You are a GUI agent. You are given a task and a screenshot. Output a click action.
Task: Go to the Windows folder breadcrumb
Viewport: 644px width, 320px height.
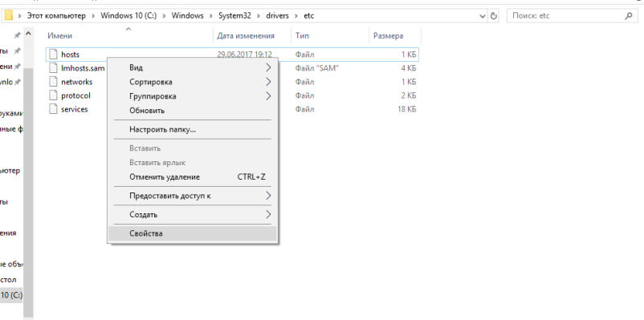(187, 16)
